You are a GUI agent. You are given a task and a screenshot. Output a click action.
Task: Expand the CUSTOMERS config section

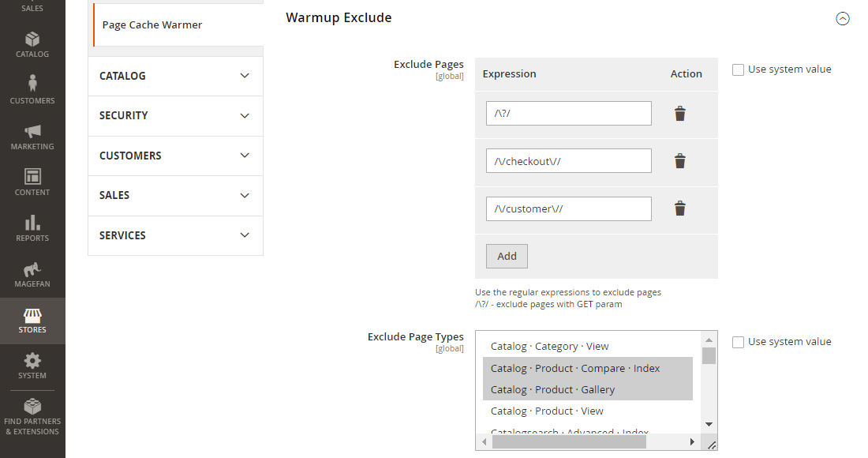click(x=175, y=156)
